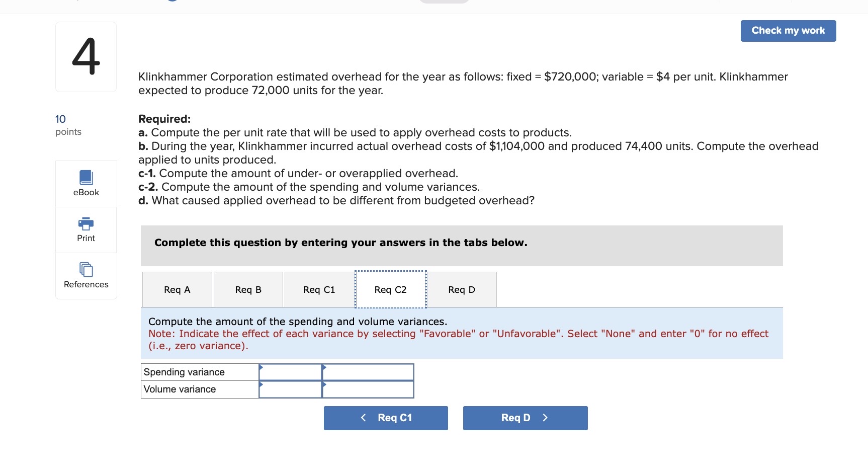Open the Spending variance Favorable/Unfavorable dropdown

pos(324,368)
